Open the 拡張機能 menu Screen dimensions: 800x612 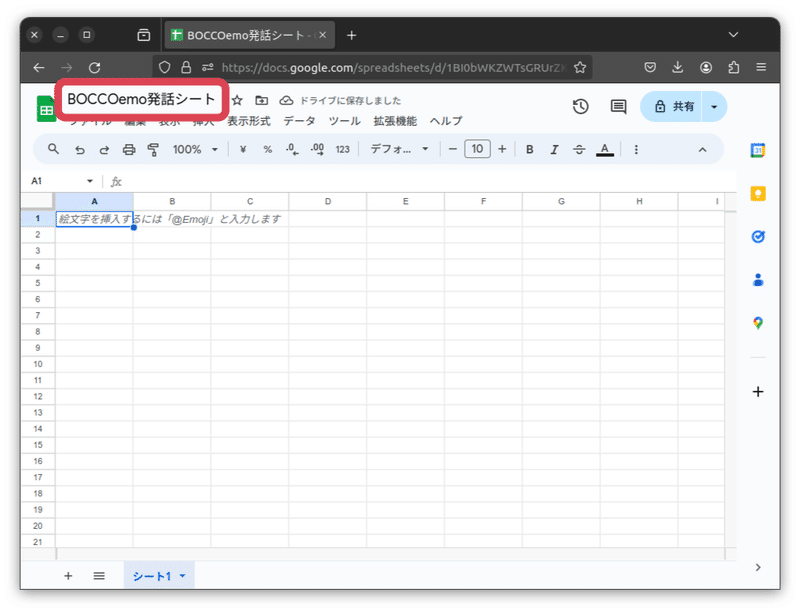[395, 121]
